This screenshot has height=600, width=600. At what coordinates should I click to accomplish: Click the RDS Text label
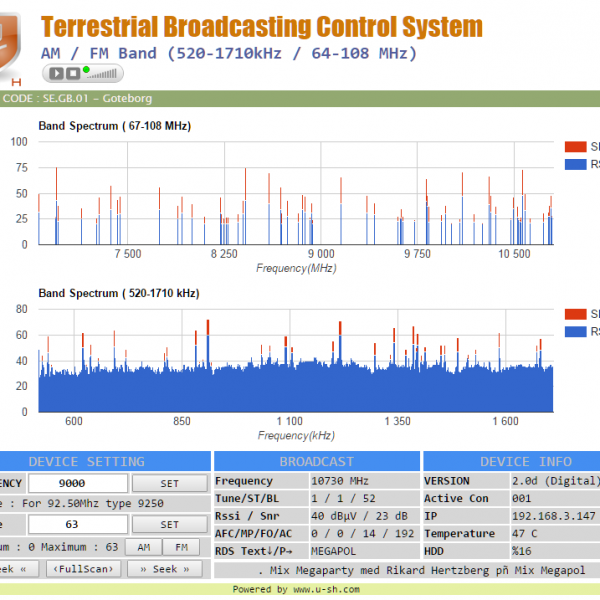[x=253, y=551]
